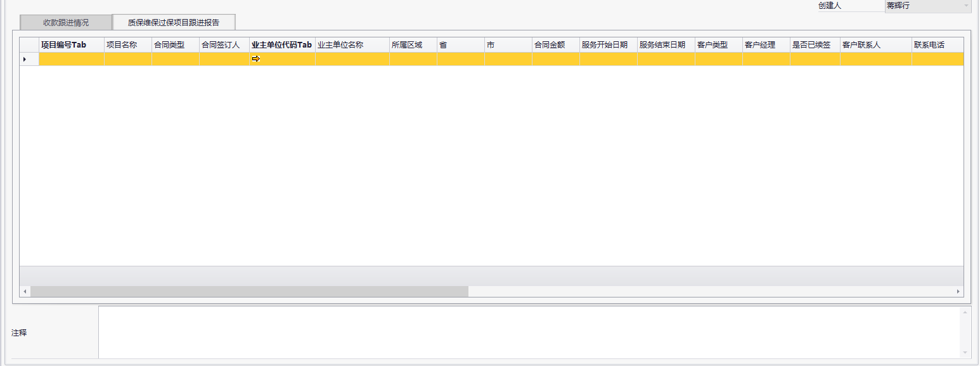Switch to the 收款跟进情况 tab
The width and height of the screenshot is (980, 366).
[66, 22]
